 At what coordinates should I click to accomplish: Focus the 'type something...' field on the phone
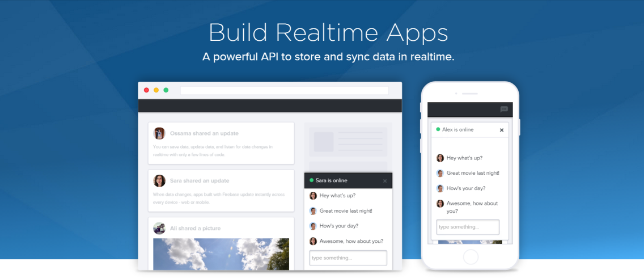467,227
